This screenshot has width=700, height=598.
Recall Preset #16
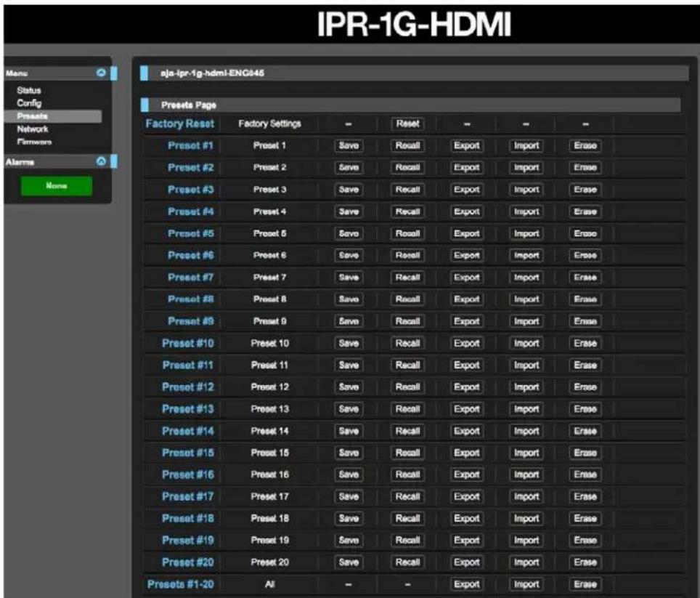tap(407, 474)
